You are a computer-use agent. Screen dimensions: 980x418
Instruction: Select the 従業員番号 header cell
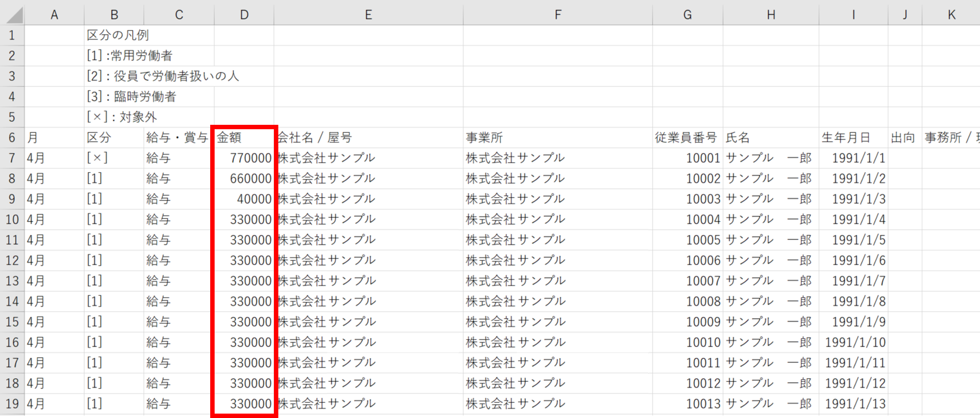(x=687, y=138)
